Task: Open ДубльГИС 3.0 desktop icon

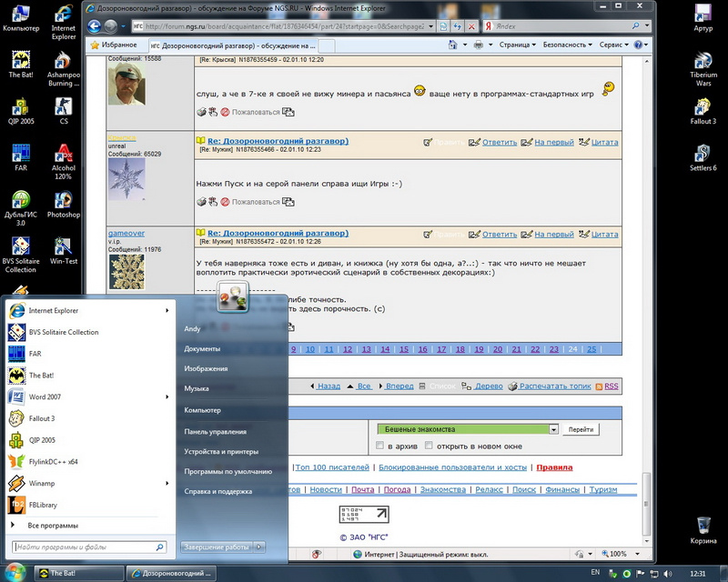Action: pyautogui.click(x=21, y=208)
